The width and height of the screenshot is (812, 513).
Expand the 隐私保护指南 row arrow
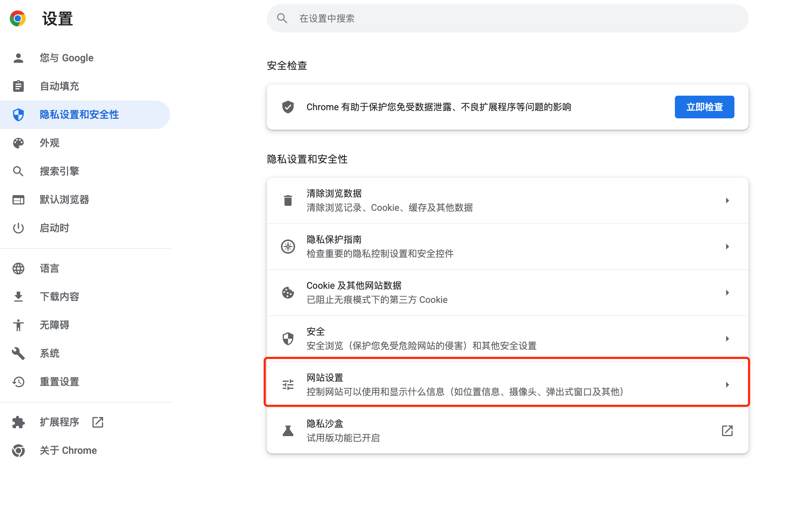pos(727,246)
